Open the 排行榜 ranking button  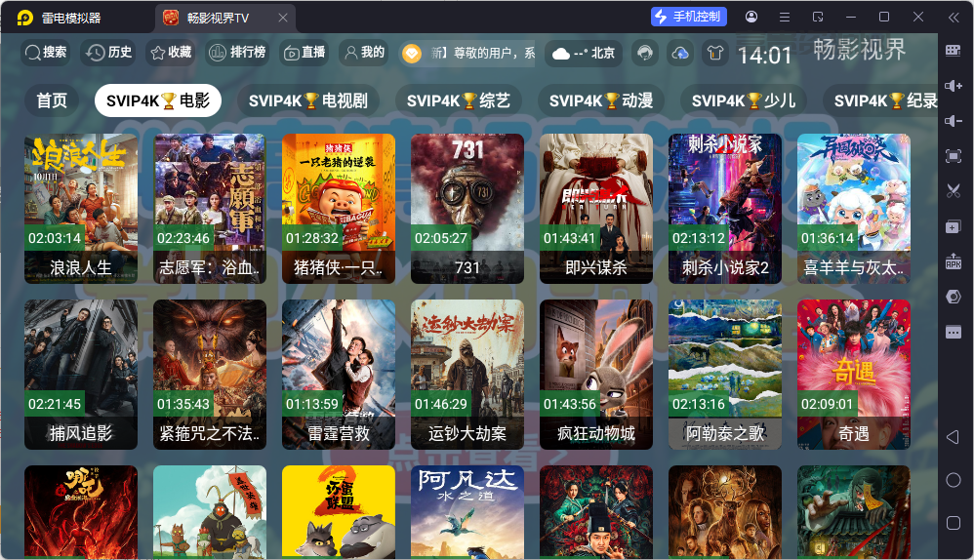click(237, 53)
